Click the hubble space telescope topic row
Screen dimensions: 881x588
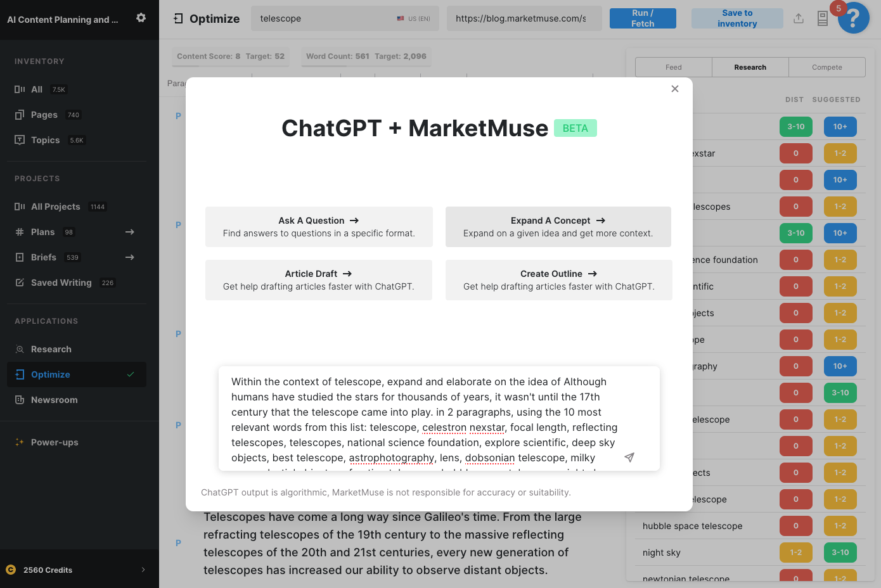coord(750,526)
